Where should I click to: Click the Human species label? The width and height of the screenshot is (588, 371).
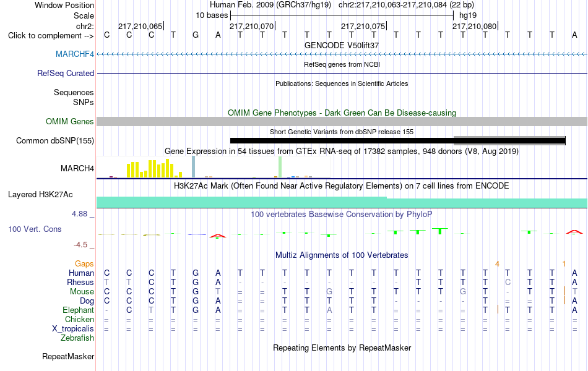(x=81, y=273)
